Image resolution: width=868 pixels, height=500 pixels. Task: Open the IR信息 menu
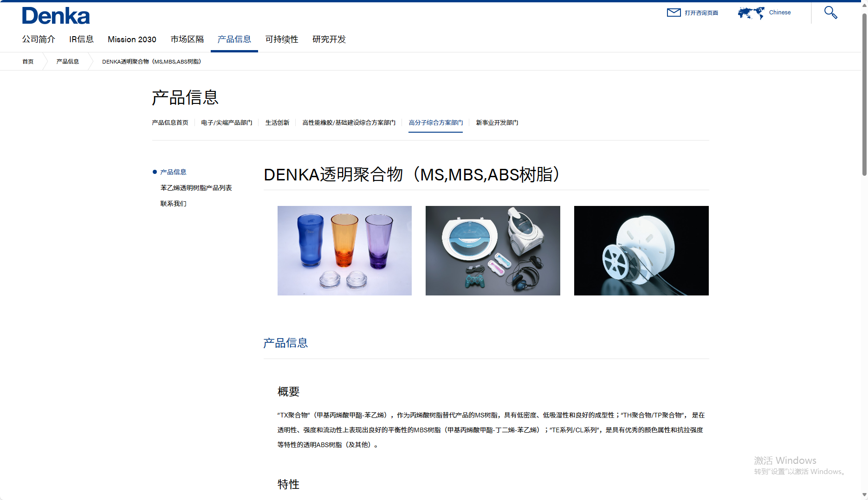point(81,39)
